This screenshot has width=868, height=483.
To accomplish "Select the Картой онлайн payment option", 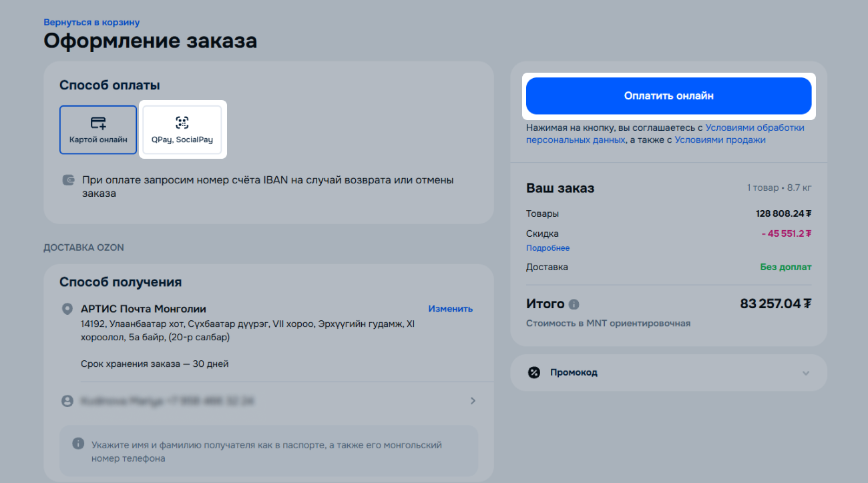I will (x=98, y=129).
